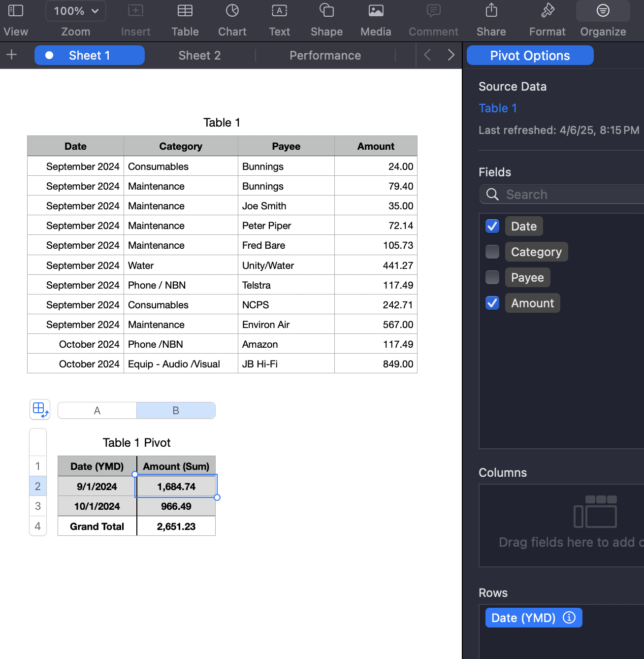644x659 pixels.
Task: Select the Category field pill
Action: click(536, 252)
